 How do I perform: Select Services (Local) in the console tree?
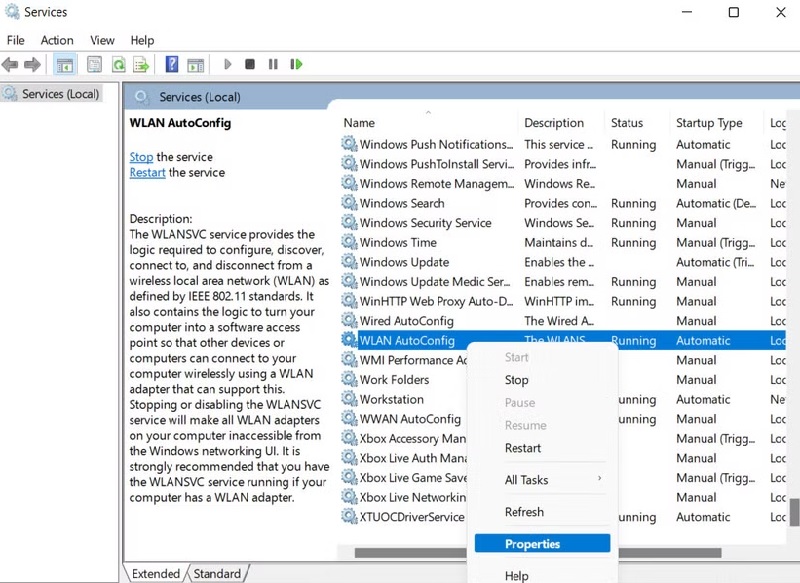point(60,94)
